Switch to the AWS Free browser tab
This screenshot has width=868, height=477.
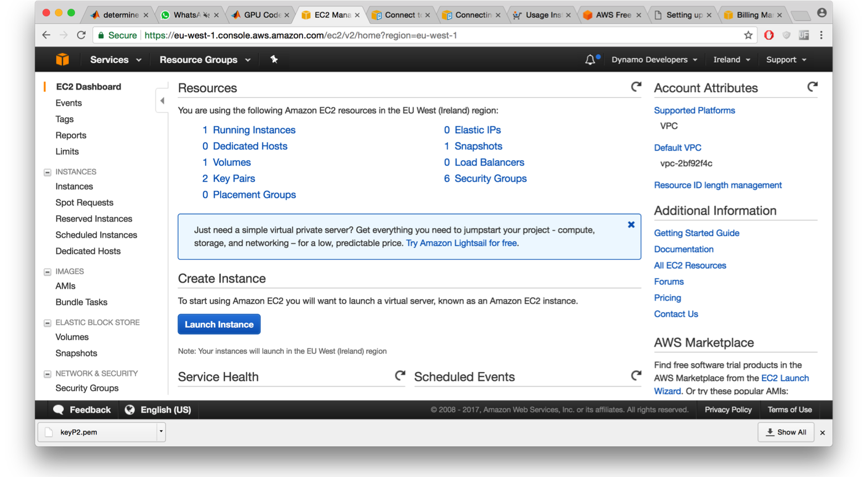(x=612, y=15)
